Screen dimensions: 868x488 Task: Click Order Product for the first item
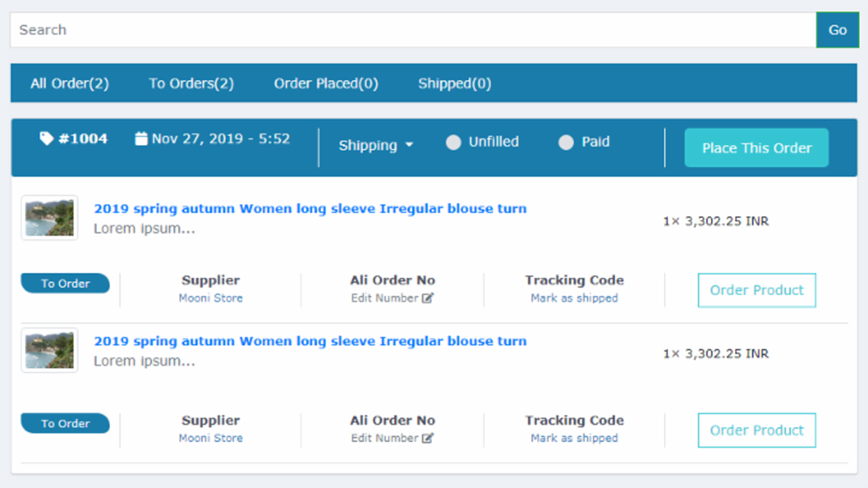point(756,290)
